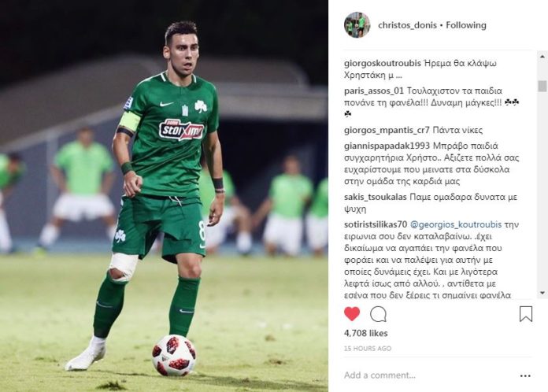Nudge comments up with the scrollbar up arrow
Screen dimensions: 548x392
(542, 56)
